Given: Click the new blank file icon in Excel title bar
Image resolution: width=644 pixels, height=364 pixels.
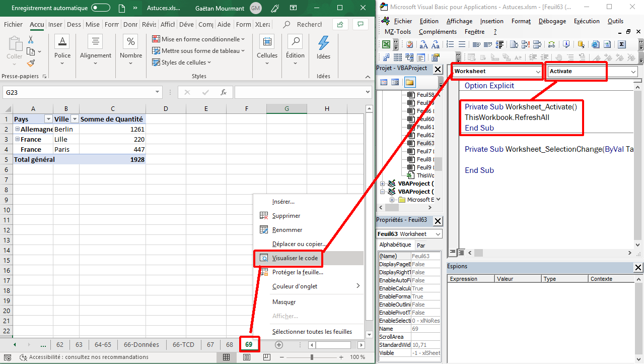Looking at the screenshot, I should [121, 8].
